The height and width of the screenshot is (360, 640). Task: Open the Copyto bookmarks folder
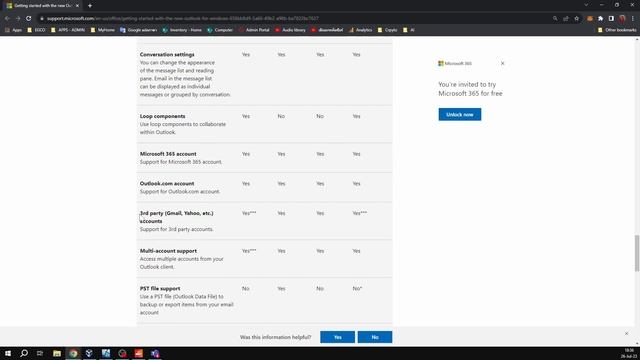(x=387, y=30)
